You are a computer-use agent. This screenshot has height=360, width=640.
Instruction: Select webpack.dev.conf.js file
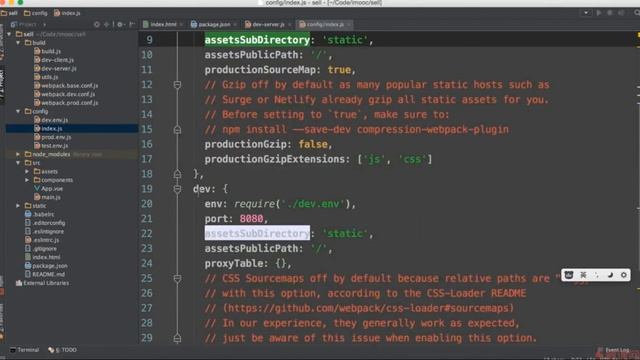64,94
